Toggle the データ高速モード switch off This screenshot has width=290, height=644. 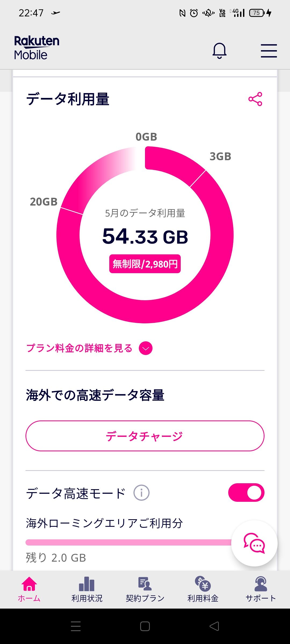tap(246, 493)
